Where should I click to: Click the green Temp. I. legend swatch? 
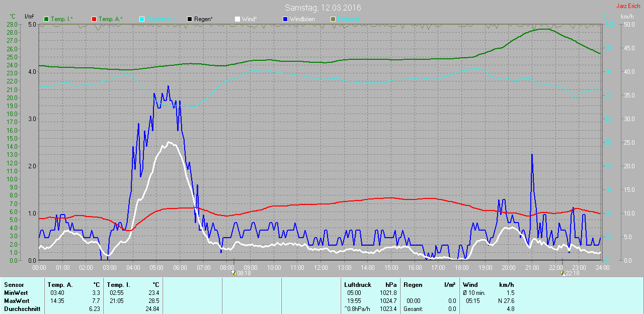pyautogui.click(x=47, y=19)
